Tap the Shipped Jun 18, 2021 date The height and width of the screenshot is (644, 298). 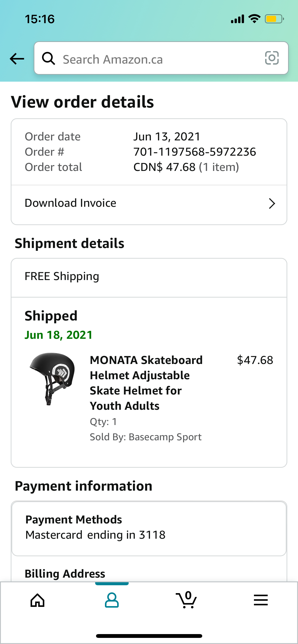pos(58,335)
